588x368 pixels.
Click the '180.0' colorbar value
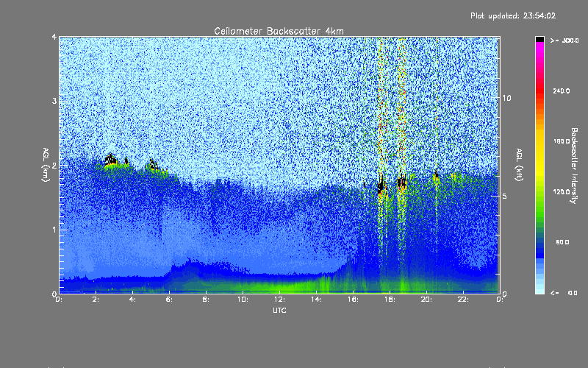[562, 141]
